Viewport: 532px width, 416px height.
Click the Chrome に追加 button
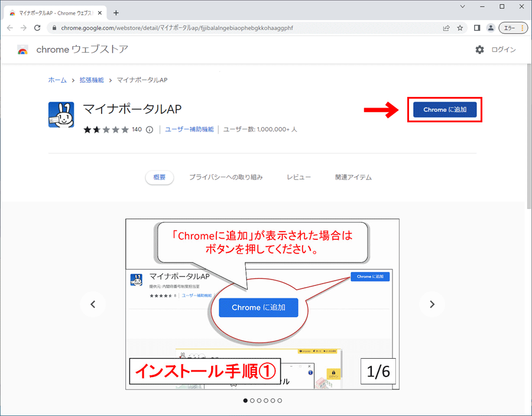pos(445,110)
